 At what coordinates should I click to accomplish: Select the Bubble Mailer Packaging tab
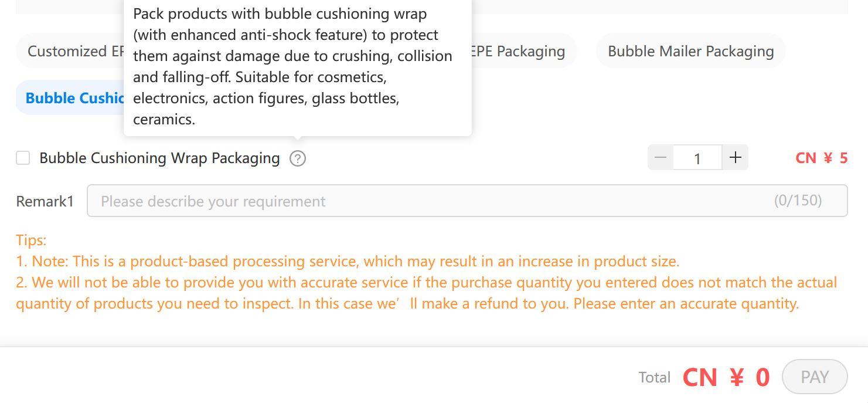tap(690, 51)
